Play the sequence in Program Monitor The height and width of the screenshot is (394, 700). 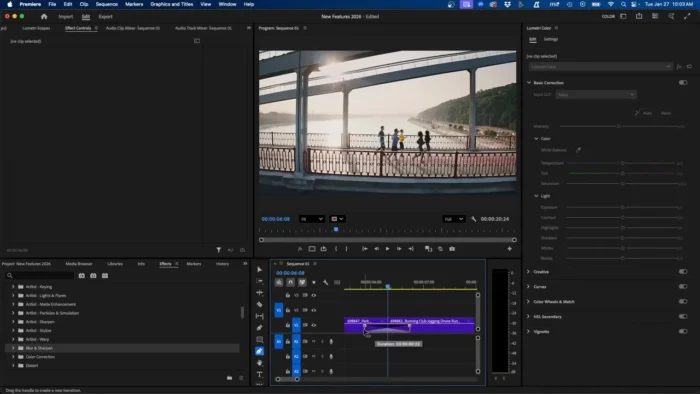(388, 249)
